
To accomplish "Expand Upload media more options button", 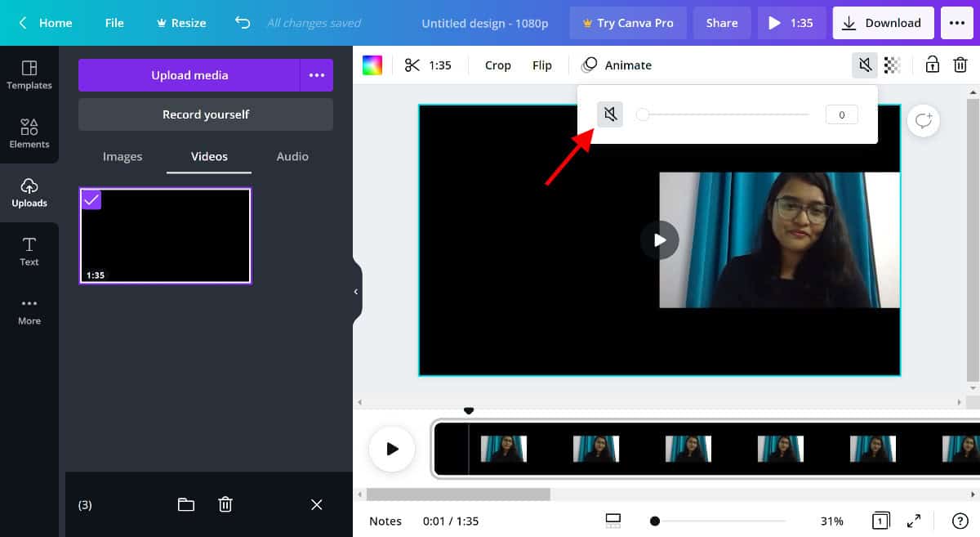I will pyautogui.click(x=317, y=75).
